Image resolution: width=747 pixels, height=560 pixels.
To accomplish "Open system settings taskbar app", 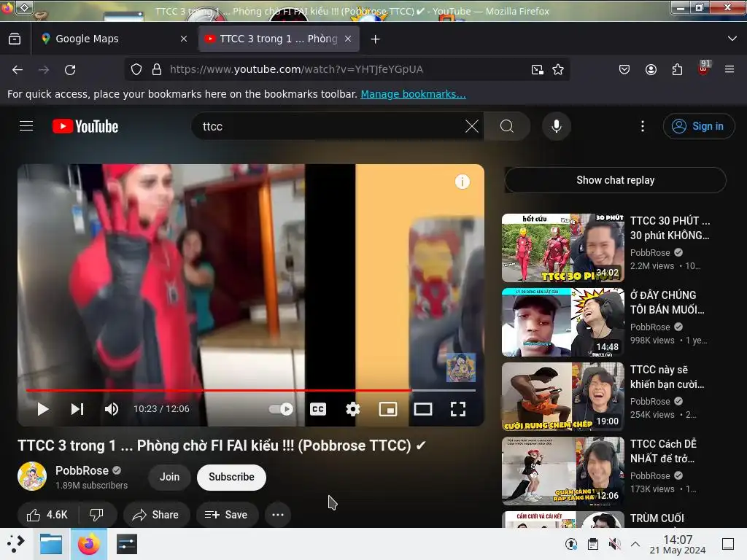I will pyautogui.click(x=127, y=544).
